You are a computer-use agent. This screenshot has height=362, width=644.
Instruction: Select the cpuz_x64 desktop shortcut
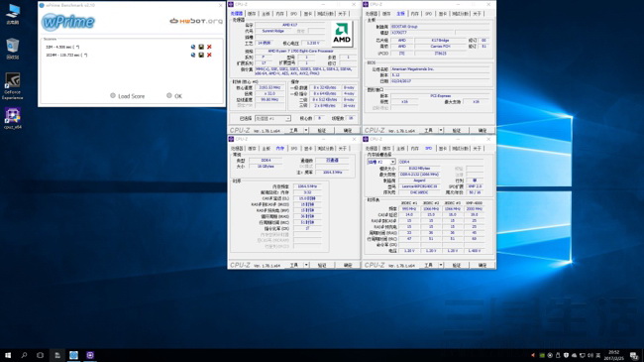pyautogui.click(x=13, y=118)
